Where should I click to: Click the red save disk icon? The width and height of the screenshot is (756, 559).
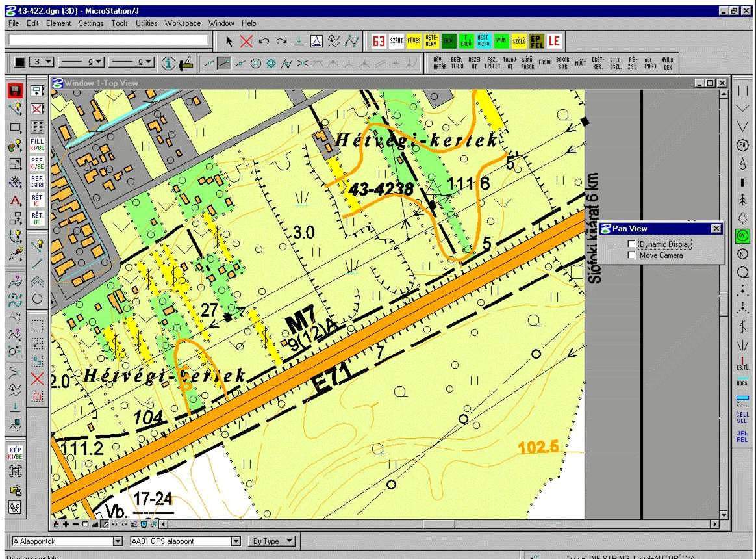coord(16,90)
